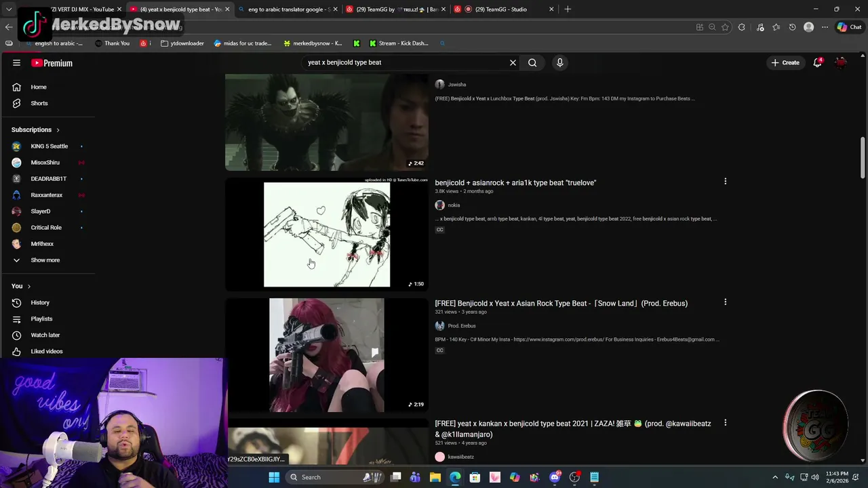
Task: Expand the You section arrow
Action: [x=28, y=286]
